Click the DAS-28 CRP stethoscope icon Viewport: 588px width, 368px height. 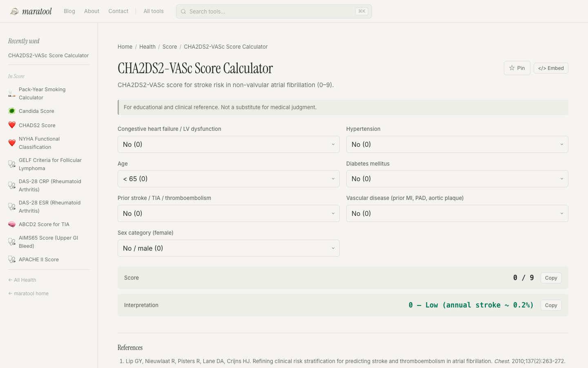pos(12,186)
